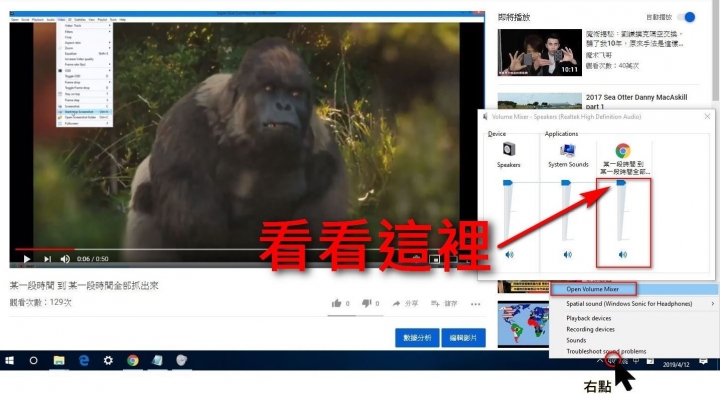Like the video with thumbs up icon
The height and width of the screenshot is (394, 720).
[337, 303]
